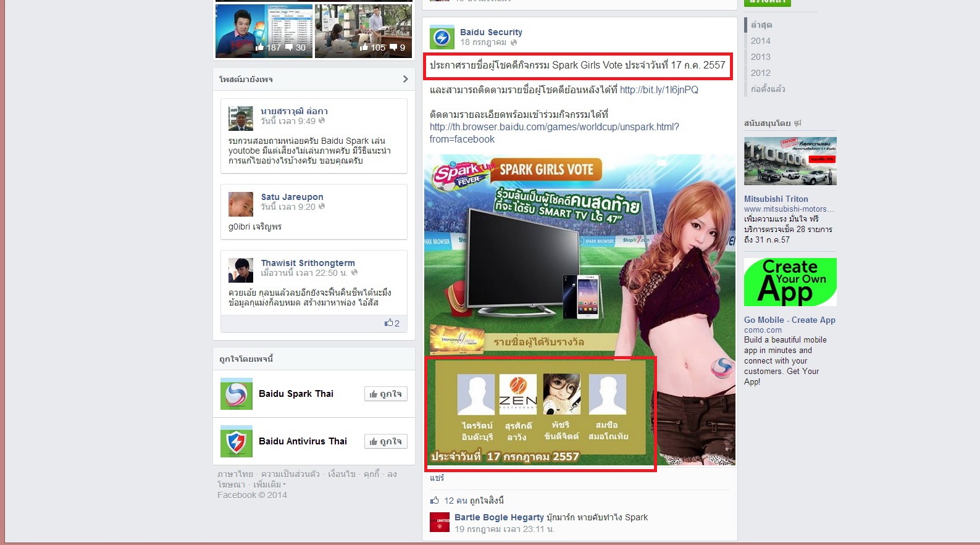This screenshot has height=545, width=980.
Task: Click Bartle Bogle Hegarty's red avatar
Action: point(440,522)
